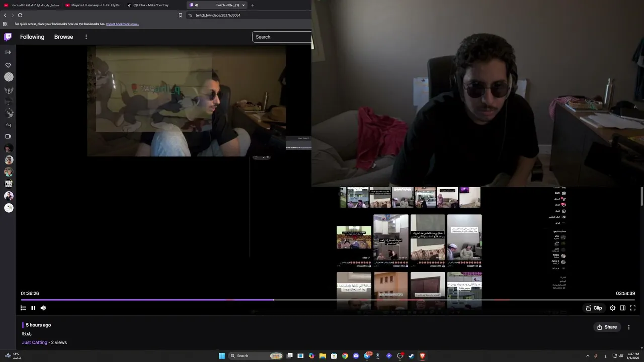
Task: Open video player settings gear
Action: click(x=612, y=308)
